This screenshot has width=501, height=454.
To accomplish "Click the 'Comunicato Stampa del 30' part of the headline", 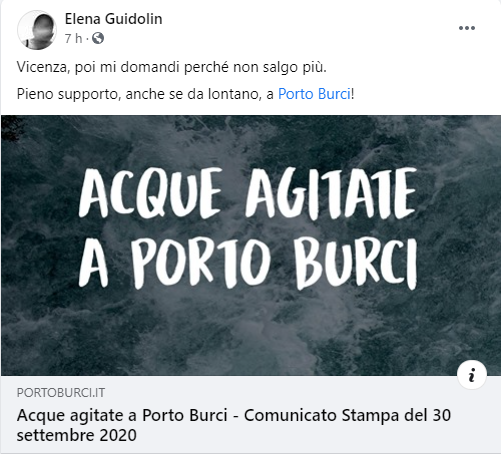I will (347, 415).
